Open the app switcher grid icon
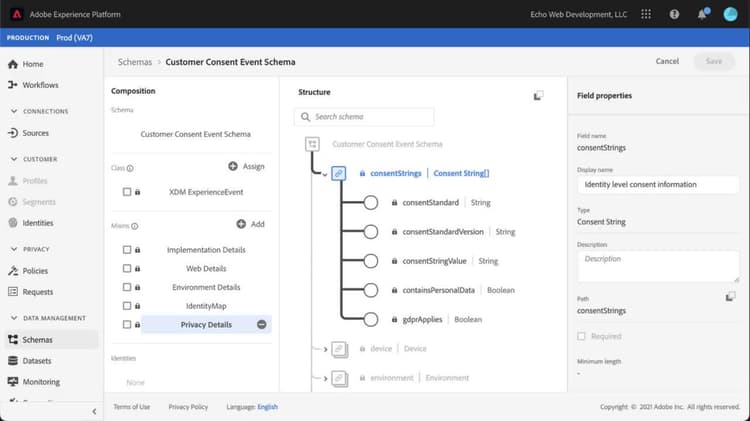 coord(646,14)
